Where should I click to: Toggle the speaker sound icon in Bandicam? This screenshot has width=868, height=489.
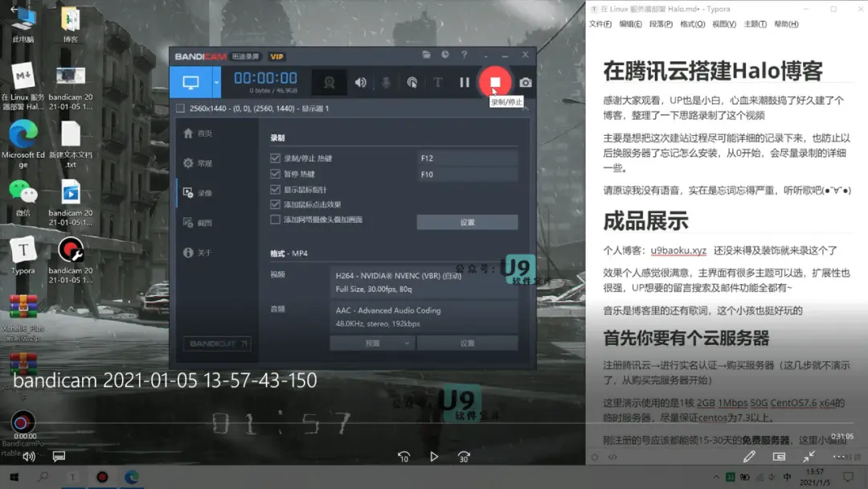click(x=360, y=83)
